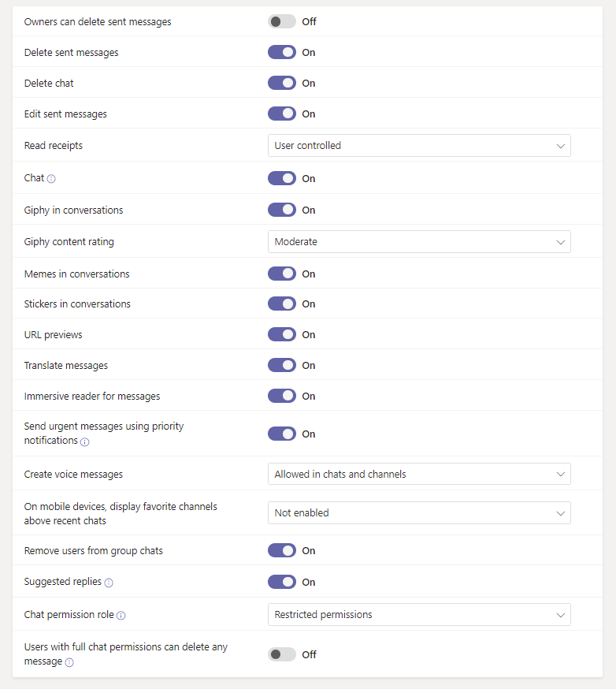
Task: Click info icon beside Chat permission role
Action: point(121,616)
